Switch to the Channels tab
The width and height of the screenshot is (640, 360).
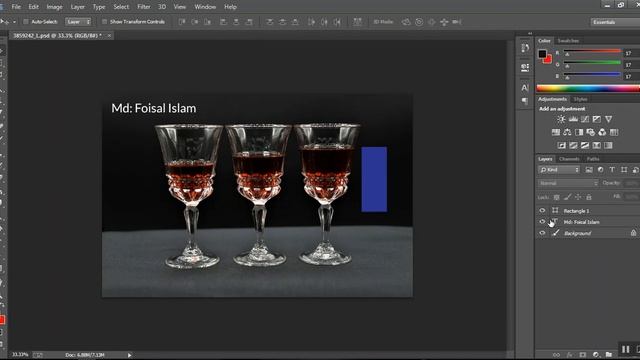[569, 159]
